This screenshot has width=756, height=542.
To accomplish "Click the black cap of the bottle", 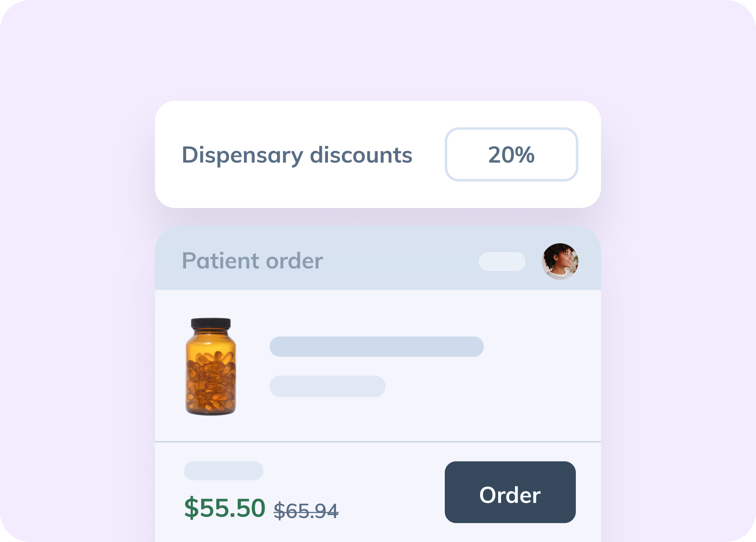I will pos(211,323).
